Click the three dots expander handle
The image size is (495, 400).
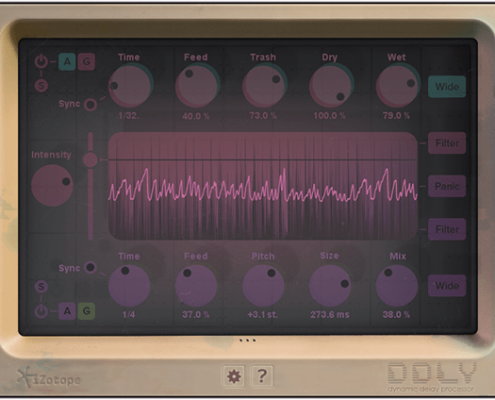point(248,340)
